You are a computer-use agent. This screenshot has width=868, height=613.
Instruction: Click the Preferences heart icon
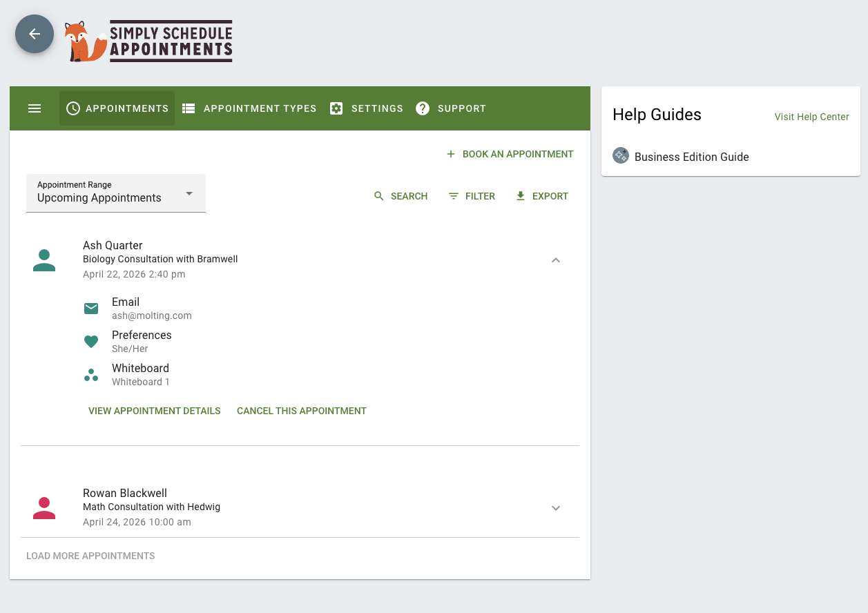point(91,342)
